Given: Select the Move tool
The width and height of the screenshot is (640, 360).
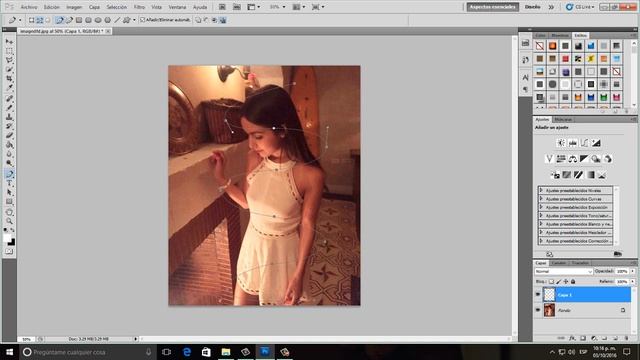Looking at the screenshot, I should coord(9,42).
